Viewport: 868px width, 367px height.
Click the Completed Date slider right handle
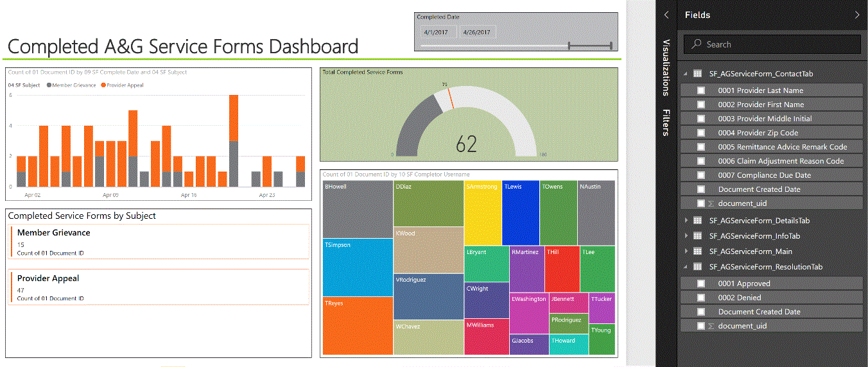click(x=611, y=46)
